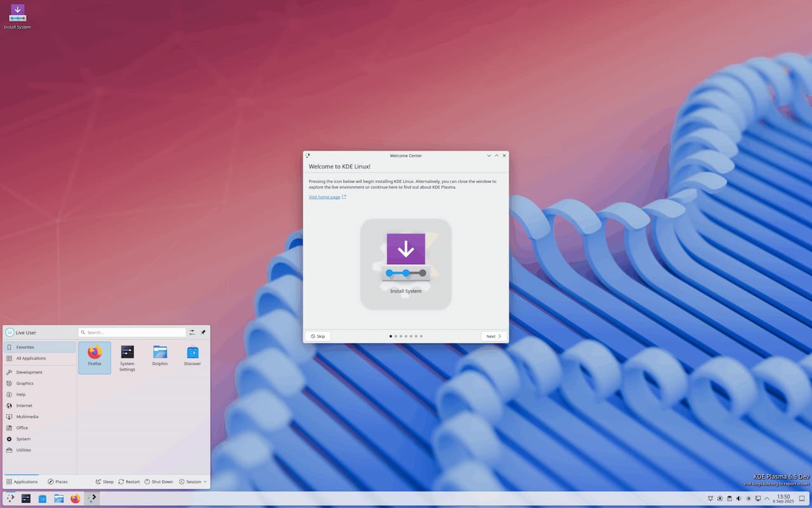Image resolution: width=812 pixels, height=508 pixels.
Task: Open the volume control in system tray
Action: tap(738, 498)
